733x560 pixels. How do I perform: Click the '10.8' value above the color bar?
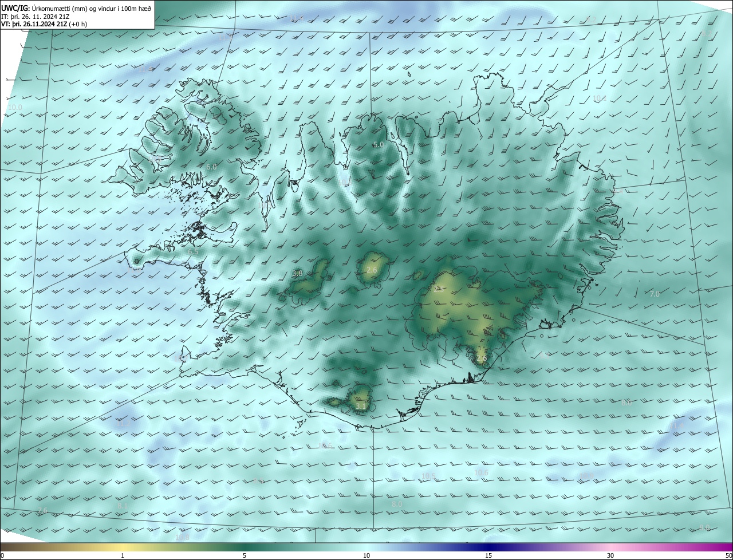[182, 537]
